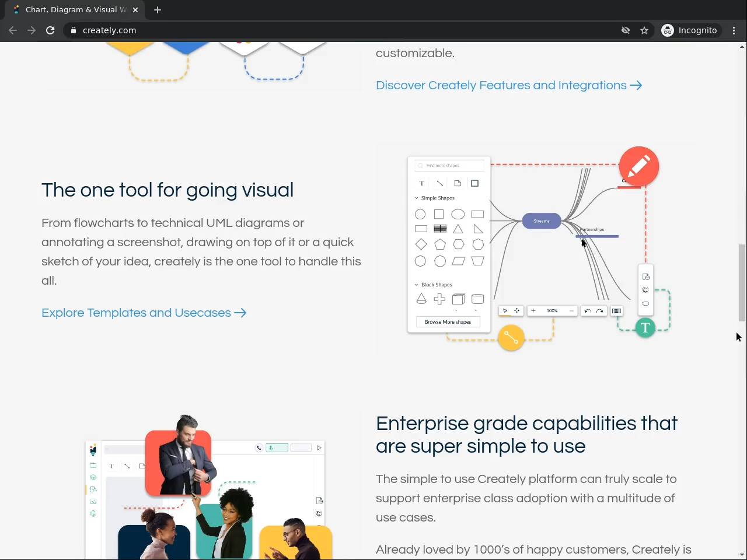The image size is (747, 560).
Task: View site info via the lock icon
Action: tap(74, 30)
